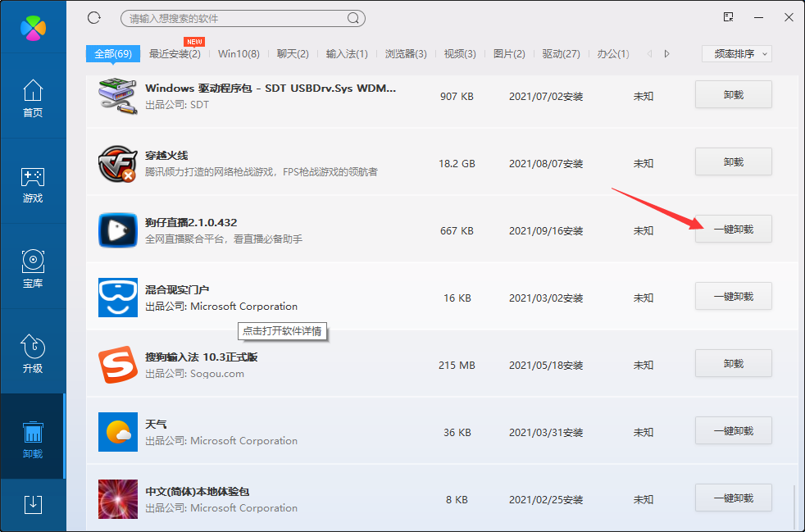
Task: Switch to the 浏览器(3) tab
Action: click(406, 53)
